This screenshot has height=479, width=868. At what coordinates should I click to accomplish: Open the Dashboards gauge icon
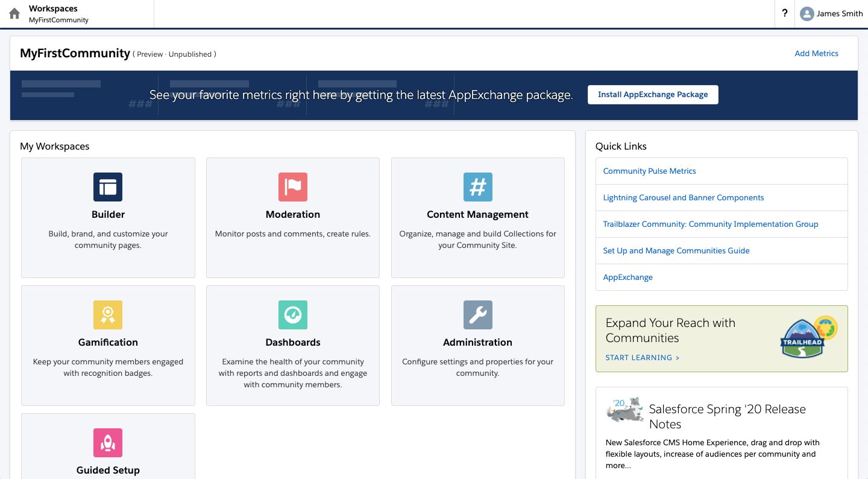click(x=293, y=315)
